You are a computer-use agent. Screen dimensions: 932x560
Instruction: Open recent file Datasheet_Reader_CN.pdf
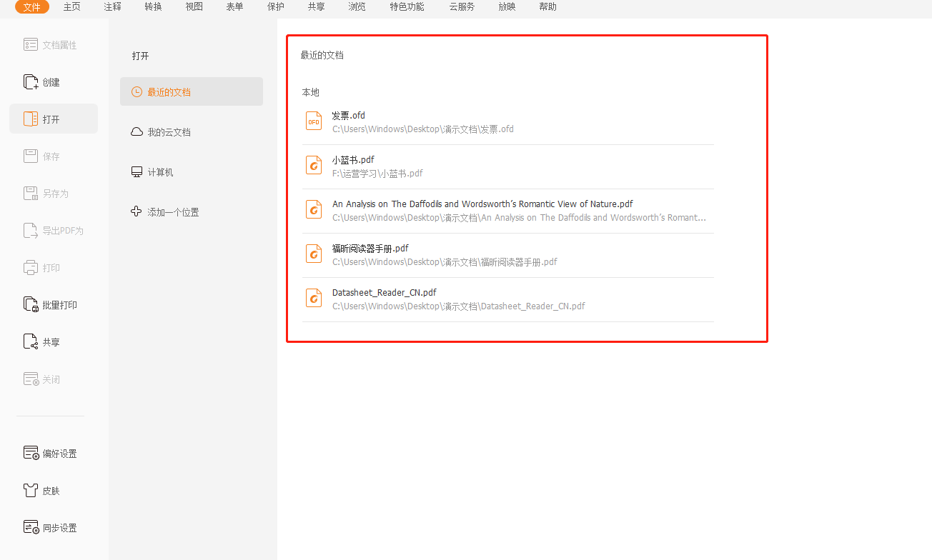click(384, 293)
